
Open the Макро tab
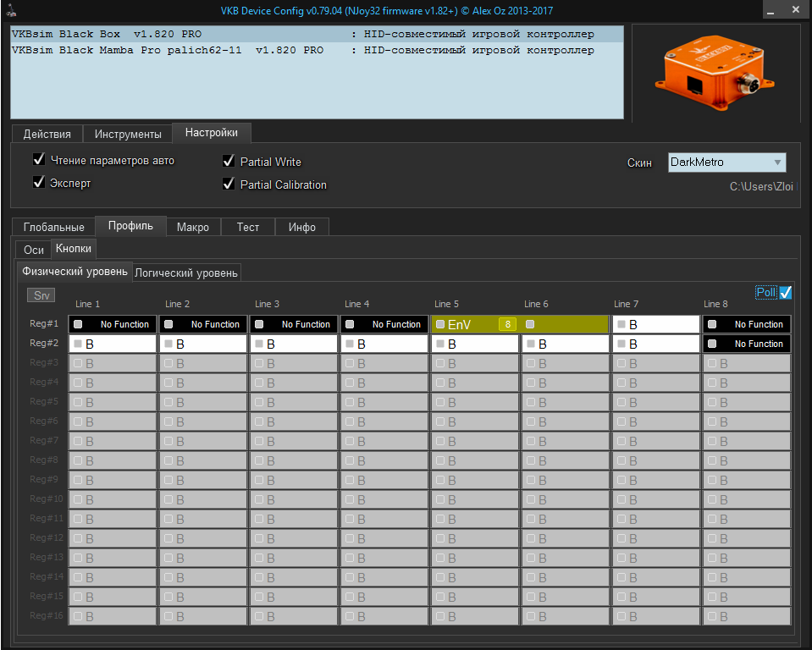193,227
